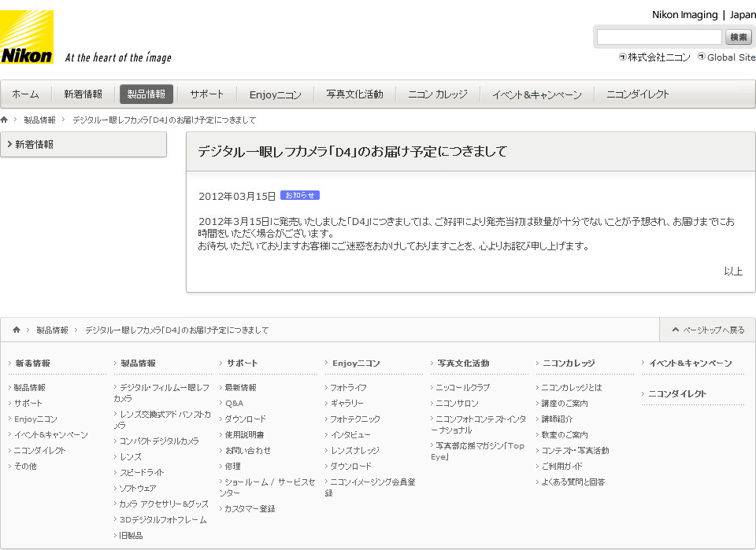
Task: Open the 使用説明書 footer link
Action: tap(244, 435)
